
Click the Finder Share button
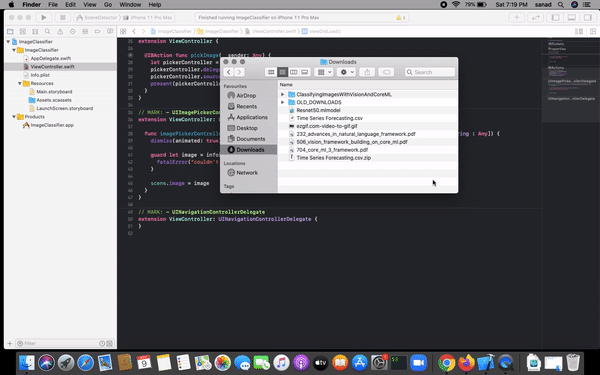(367, 72)
